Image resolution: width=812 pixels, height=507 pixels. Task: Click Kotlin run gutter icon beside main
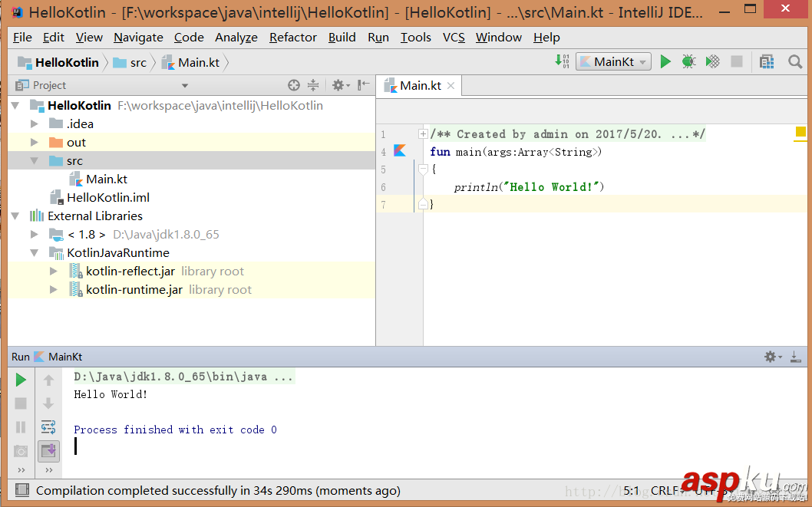[400, 150]
